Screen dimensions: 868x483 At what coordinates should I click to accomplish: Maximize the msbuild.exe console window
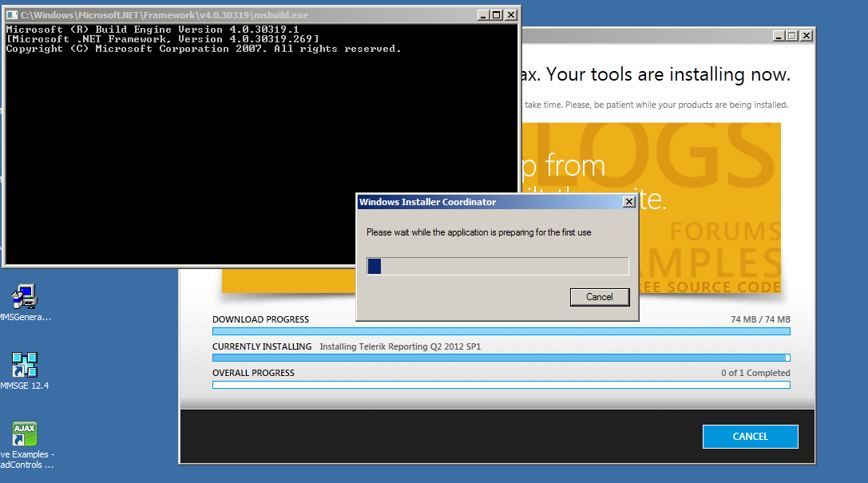(x=497, y=15)
